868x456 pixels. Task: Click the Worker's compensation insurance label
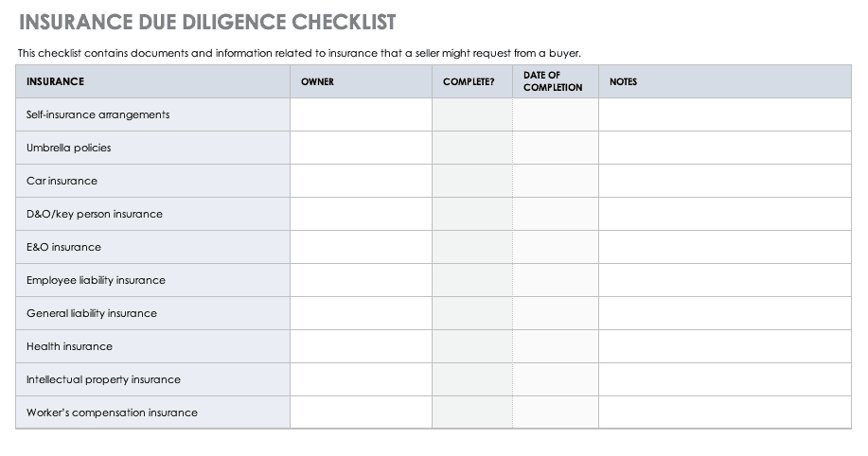click(112, 412)
